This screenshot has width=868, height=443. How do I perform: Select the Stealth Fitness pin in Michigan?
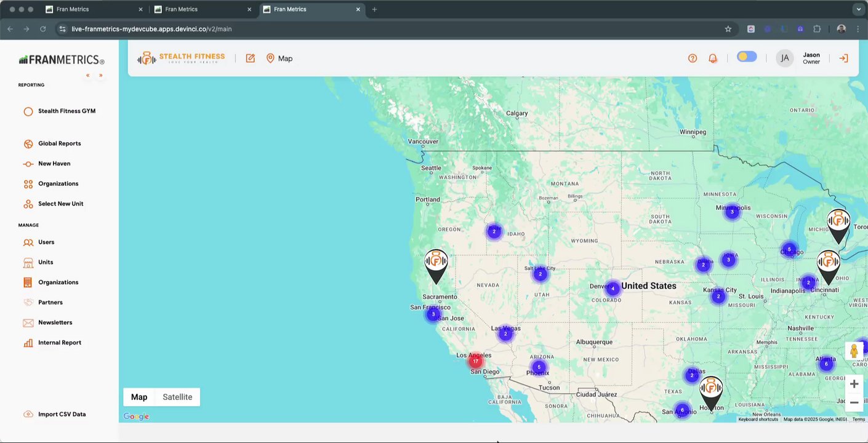click(838, 227)
